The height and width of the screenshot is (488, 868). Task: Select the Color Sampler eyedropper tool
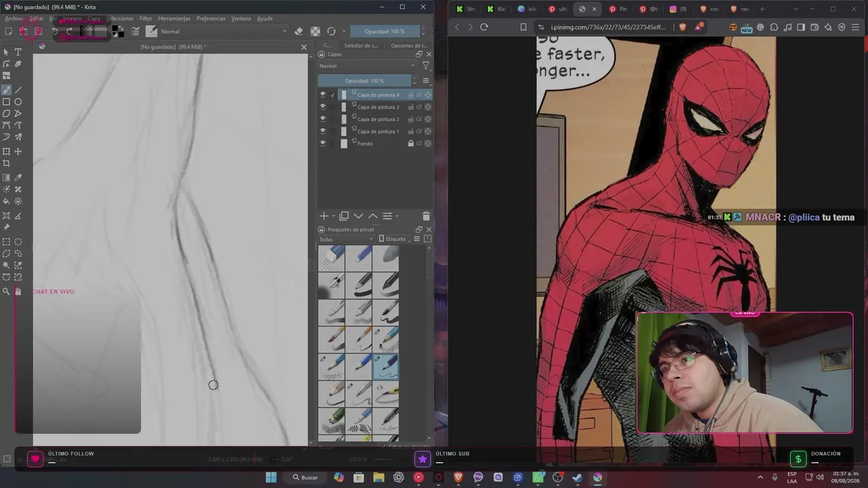(x=18, y=178)
